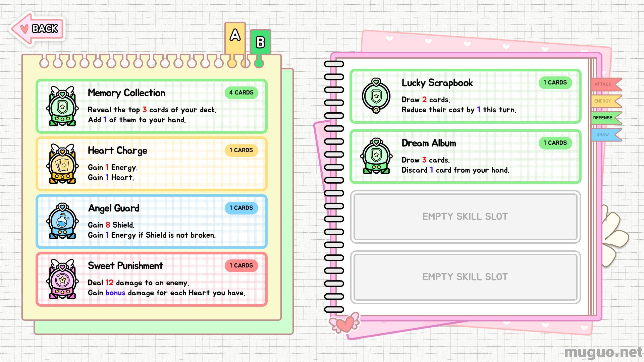Choose the first EMPTY SKILL SLOT

pos(465,217)
